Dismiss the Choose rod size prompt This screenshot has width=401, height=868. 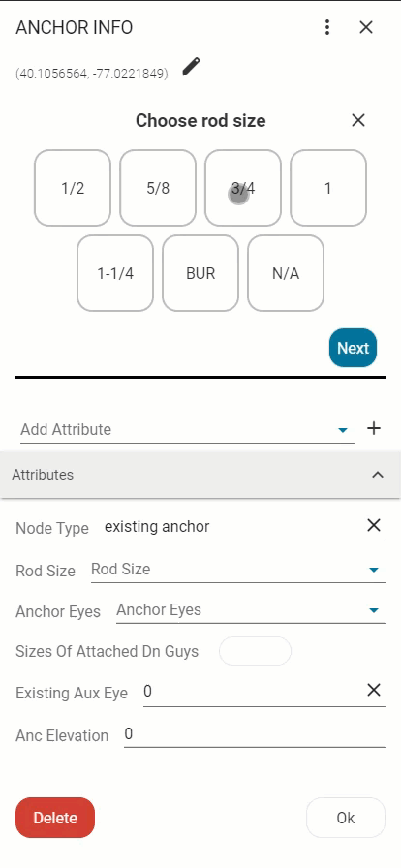click(x=358, y=120)
